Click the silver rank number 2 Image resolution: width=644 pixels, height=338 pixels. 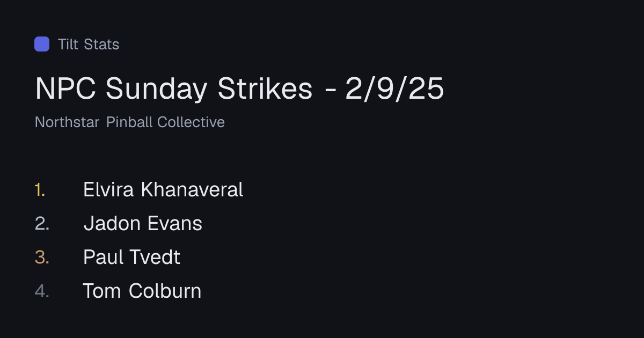pos(42,223)
